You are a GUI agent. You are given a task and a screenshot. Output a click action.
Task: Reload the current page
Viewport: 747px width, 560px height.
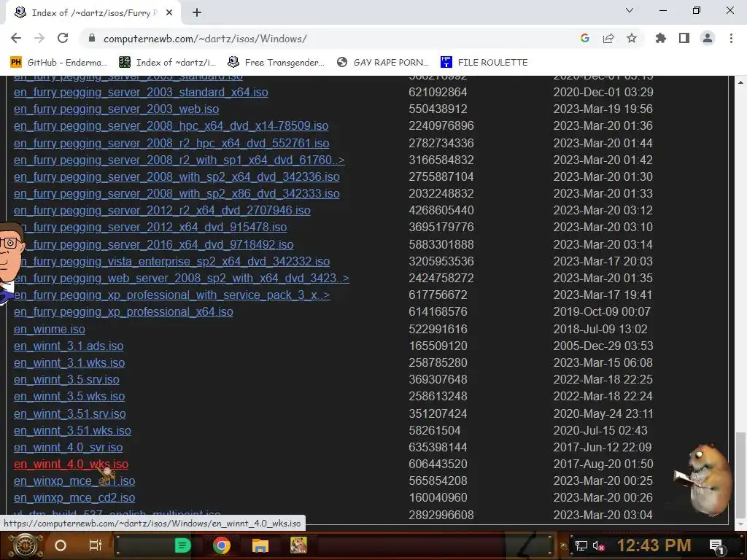tap(63, 38)
